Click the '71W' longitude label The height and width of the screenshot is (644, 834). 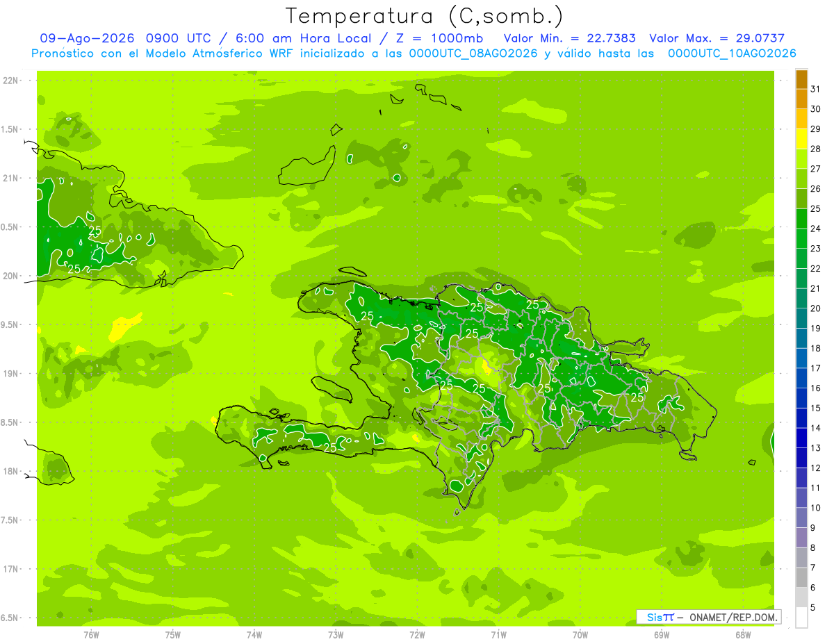click(x=498, y=634)
